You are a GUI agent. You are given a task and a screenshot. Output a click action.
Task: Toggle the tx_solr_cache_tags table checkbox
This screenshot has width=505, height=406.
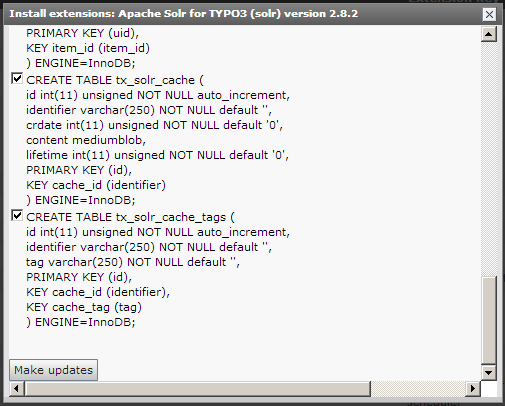click(17, 216)
